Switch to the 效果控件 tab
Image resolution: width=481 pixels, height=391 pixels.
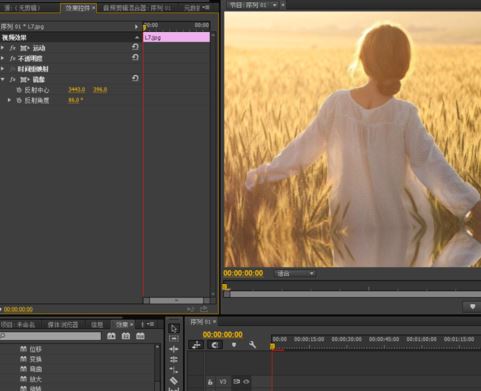(x=77, y=8)
